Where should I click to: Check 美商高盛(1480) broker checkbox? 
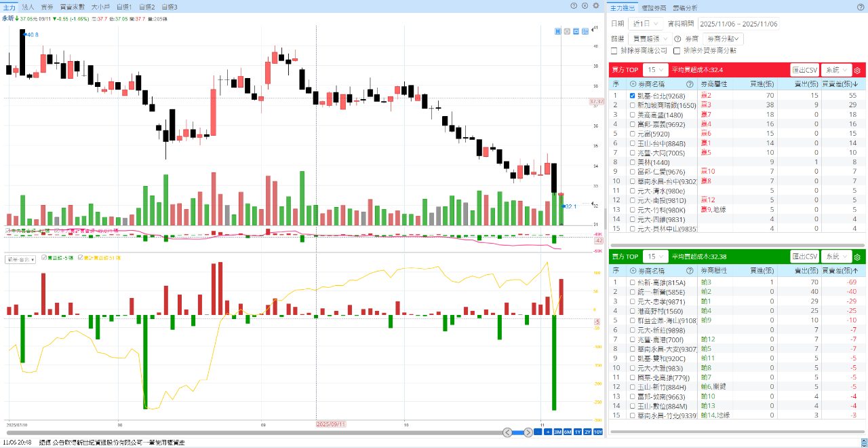coord(633,115)
